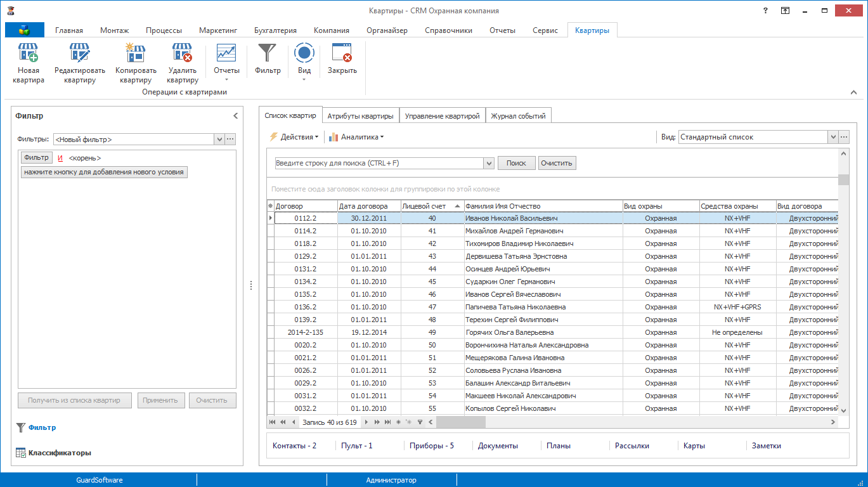The width and height of the screenshot is (868, 487).
Task: Click the ellipsis button next to Вид combo
Action: [x=844, y=136]
